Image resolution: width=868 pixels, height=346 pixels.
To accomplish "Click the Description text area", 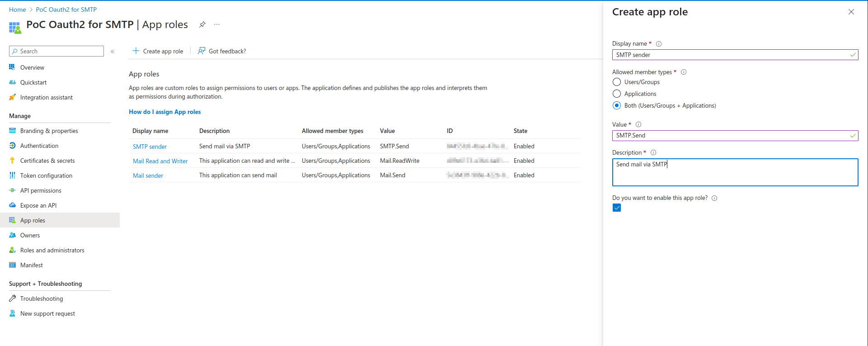I will click(x=735, y=172).
